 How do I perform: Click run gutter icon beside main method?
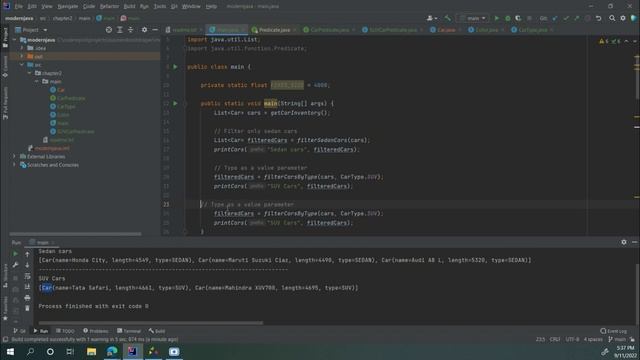click(176, 103)
